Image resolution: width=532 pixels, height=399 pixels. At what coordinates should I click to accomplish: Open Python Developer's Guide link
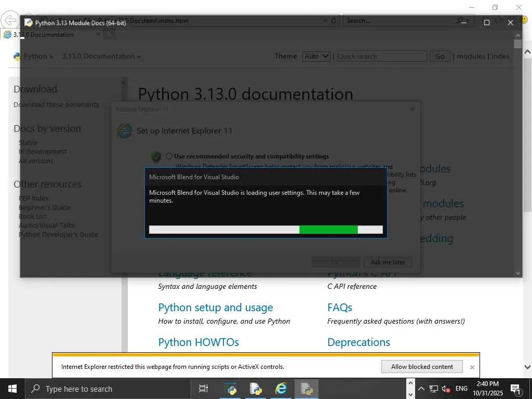coord(58,234)
